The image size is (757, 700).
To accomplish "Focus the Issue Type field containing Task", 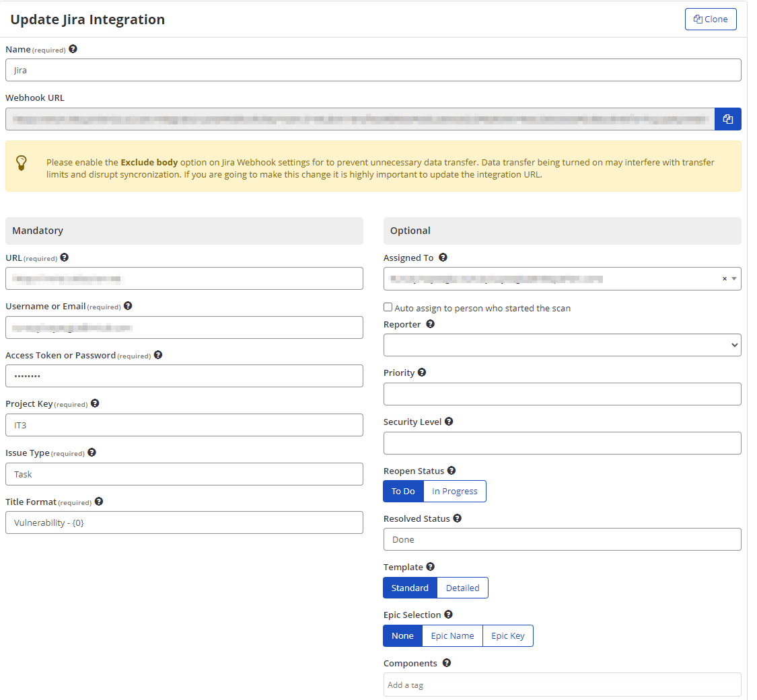I will tap(184, 474).
